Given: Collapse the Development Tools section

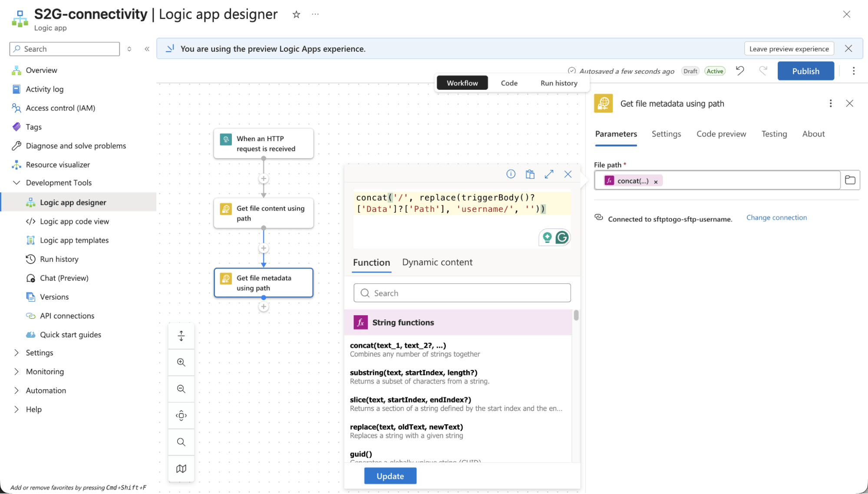Looking at the screenshot, I should tap(17, 183).
